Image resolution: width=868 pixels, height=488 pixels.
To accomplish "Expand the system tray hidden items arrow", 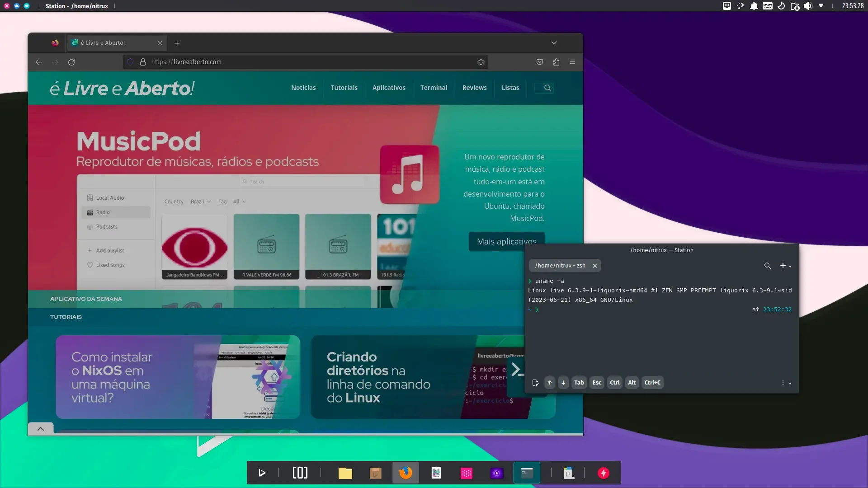I will 821,6.
